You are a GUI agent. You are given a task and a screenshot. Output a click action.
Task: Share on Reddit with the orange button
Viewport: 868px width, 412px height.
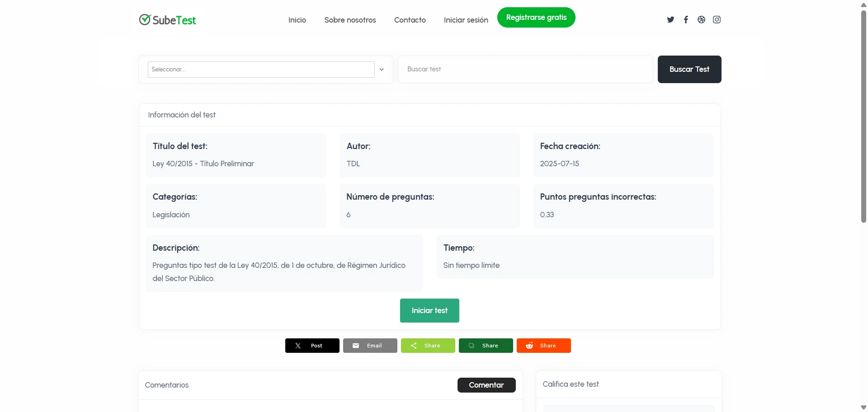(x=543, y=346)
